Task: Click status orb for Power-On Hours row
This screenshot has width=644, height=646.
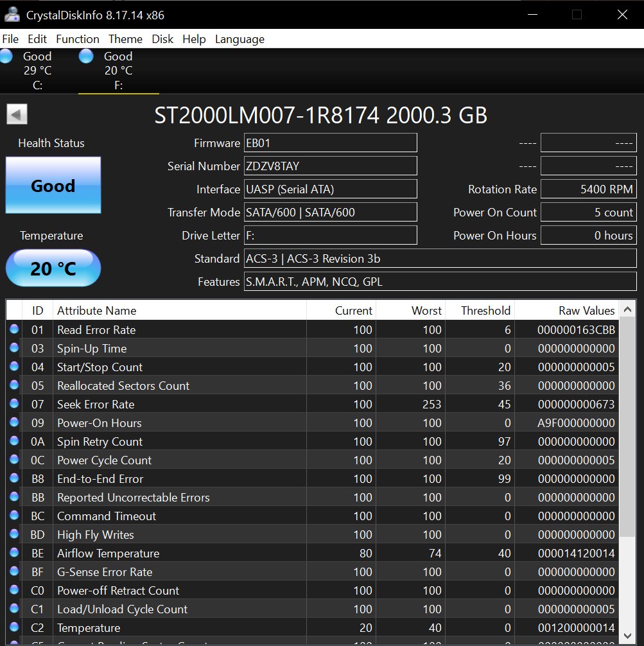Action: pos(14,423)
